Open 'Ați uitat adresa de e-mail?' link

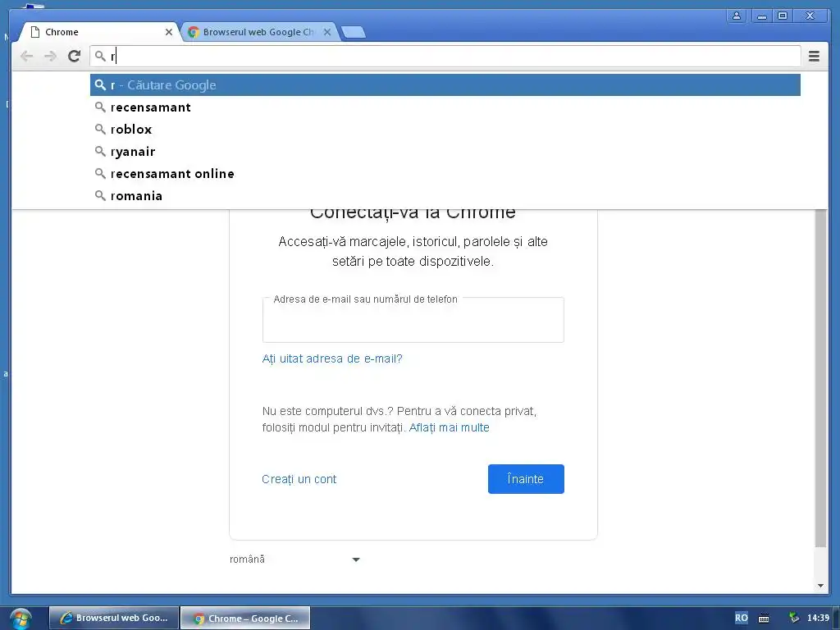click(332, 358)
